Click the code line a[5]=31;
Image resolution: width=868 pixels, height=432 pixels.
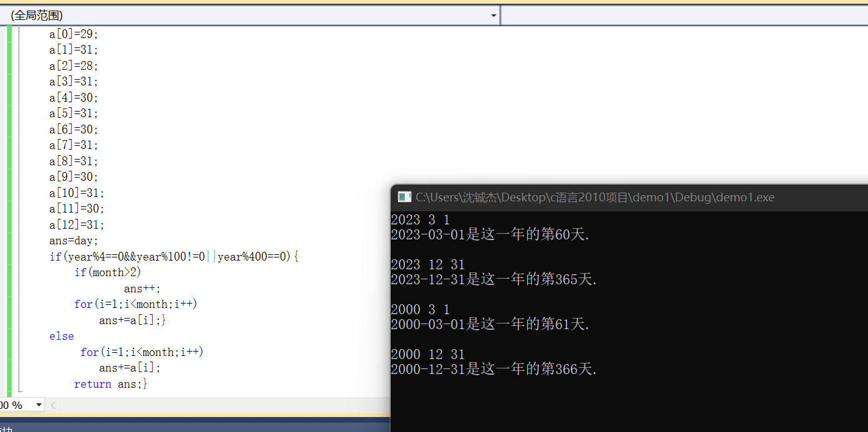pyautogui.click(x=74, y=113)
